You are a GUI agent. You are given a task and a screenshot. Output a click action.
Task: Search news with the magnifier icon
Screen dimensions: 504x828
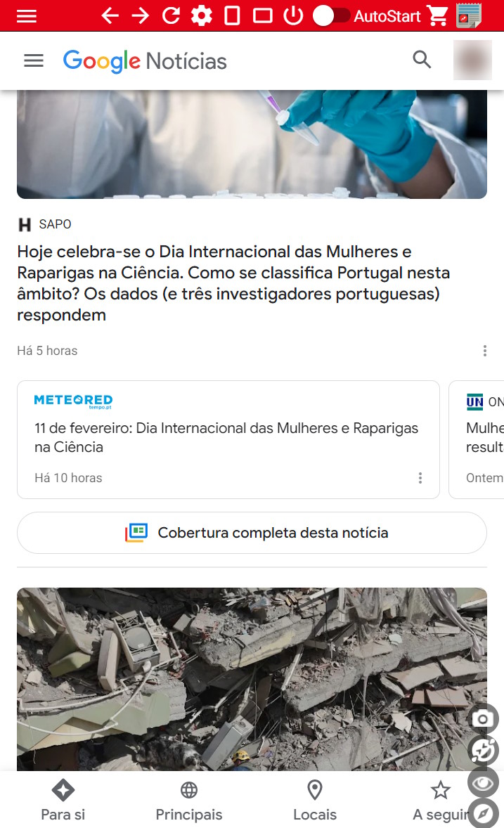click(x=422, y=60)
